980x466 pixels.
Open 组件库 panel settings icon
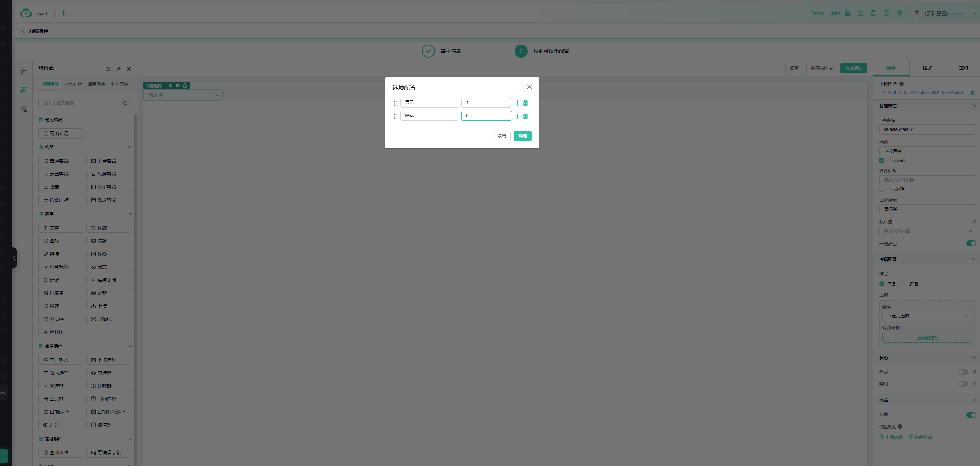coord(108,69)
